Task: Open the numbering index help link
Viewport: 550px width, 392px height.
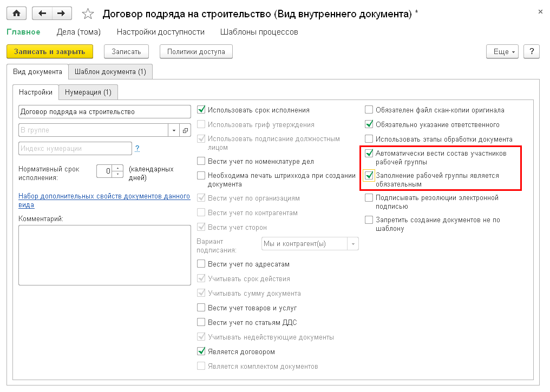Action: 137,148
